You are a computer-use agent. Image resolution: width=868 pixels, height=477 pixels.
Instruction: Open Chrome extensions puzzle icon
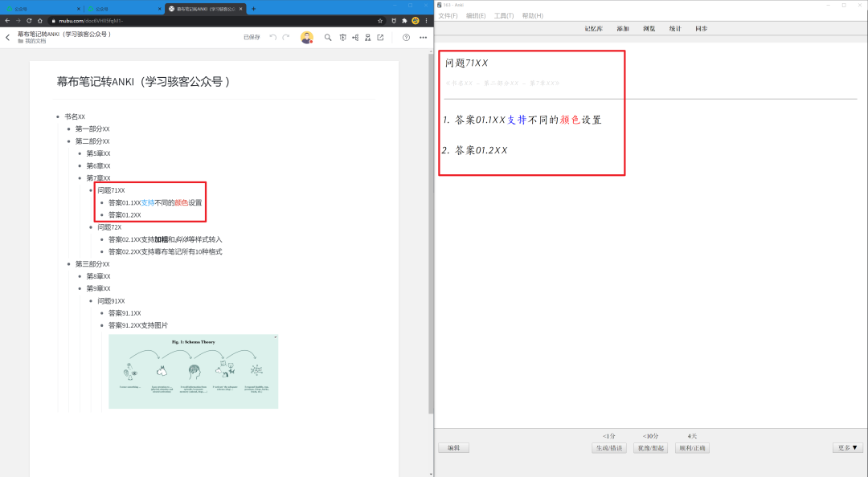point(404,20)
